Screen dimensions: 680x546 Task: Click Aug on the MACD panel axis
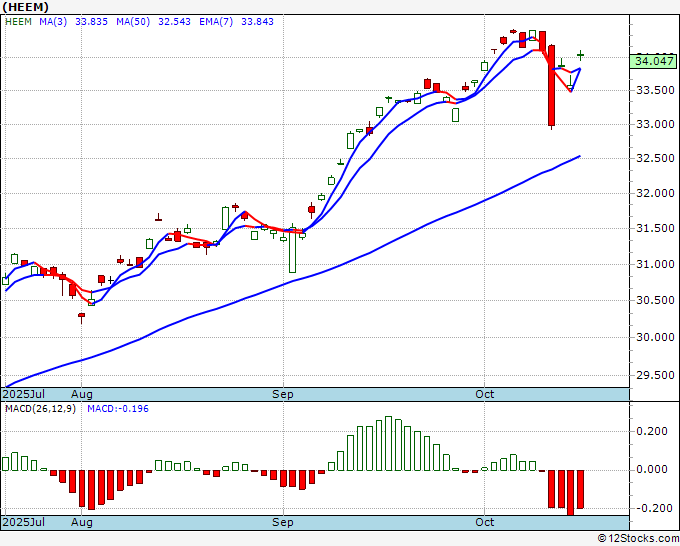click(82, 523)
